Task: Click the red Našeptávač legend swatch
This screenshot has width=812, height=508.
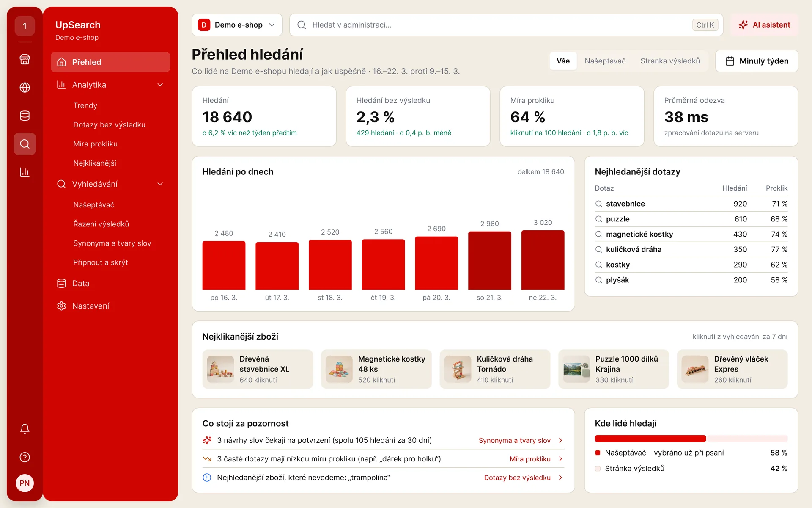Action: pos(598,453)
